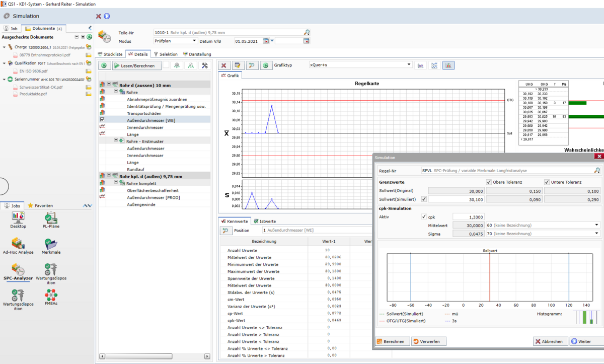Click the green refresh icon left of Grafiktyp

266,65
